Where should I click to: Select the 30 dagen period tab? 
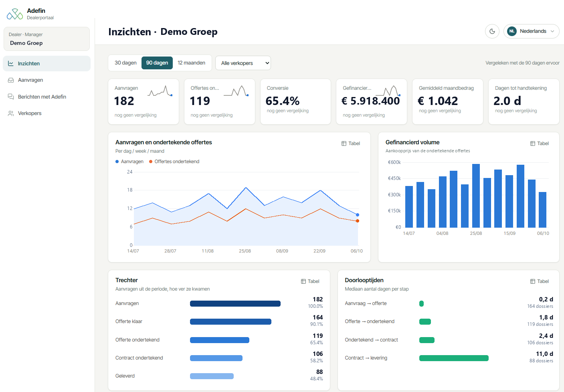[125, 63]
